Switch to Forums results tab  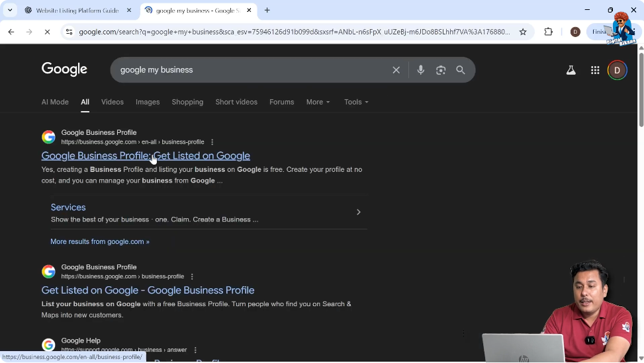pyautogui.click(x=281, y=102)
